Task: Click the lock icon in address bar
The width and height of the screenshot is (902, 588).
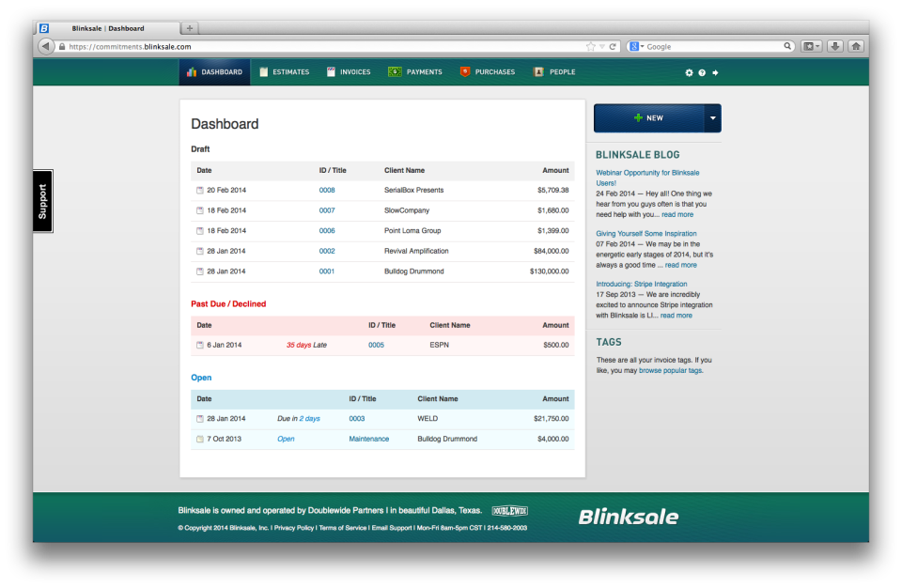Action: tap(62, 47)
